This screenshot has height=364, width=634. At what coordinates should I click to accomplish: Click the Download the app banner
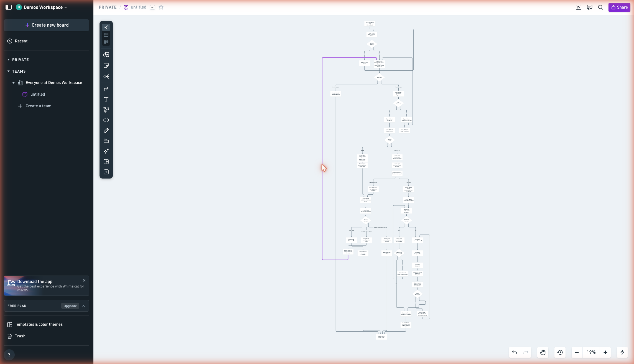[x=46, y=286]
